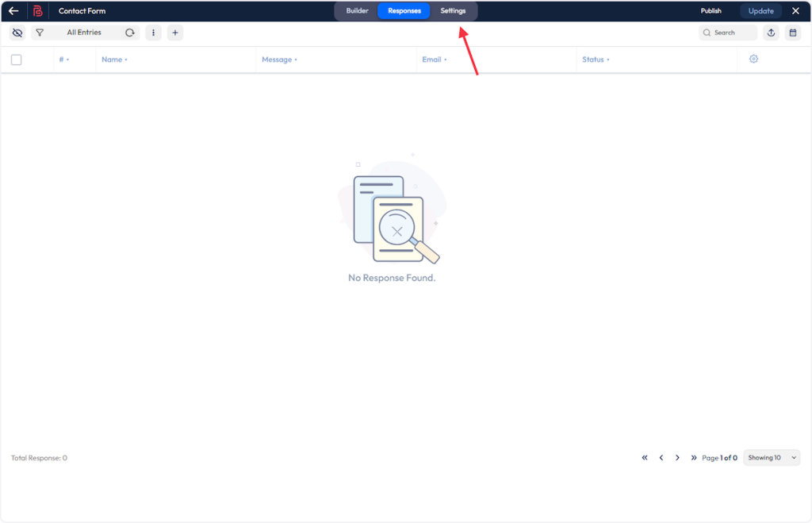Sort by the Name column header
This screenshot has width=812, height=523.
pyautogui.click(x=114, y=60)
